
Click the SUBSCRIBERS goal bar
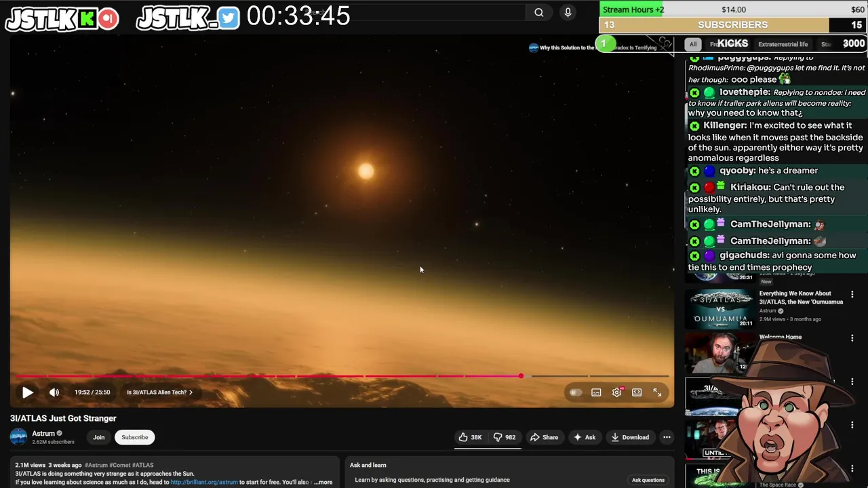click(x=733, y=25)
